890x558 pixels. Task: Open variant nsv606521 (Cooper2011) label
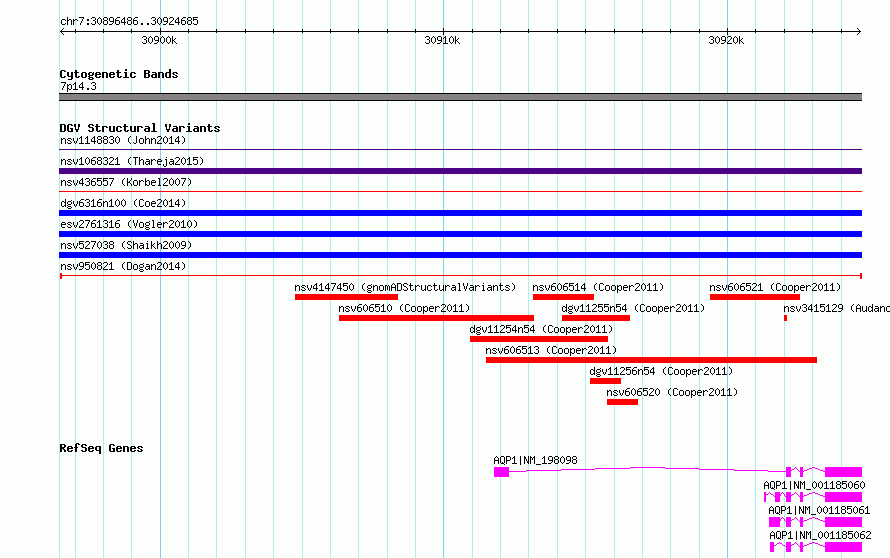775,287
